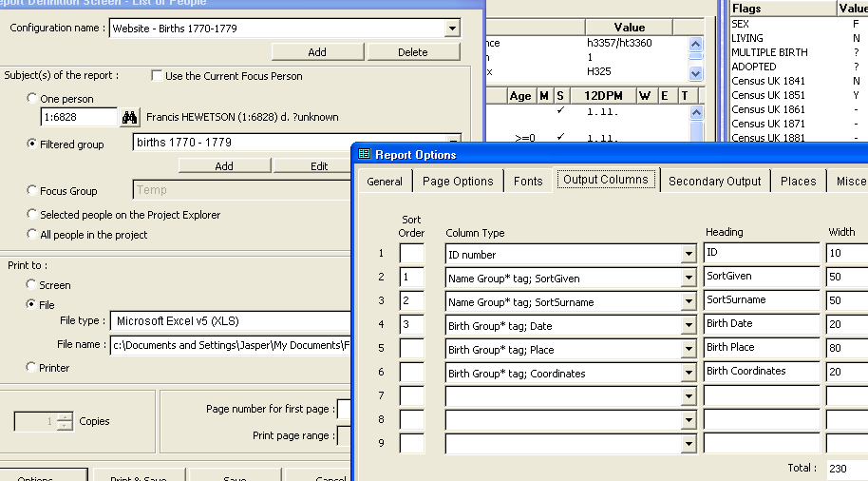
Task: Switch to the Places tab
Action: click(x=799, y=182)
